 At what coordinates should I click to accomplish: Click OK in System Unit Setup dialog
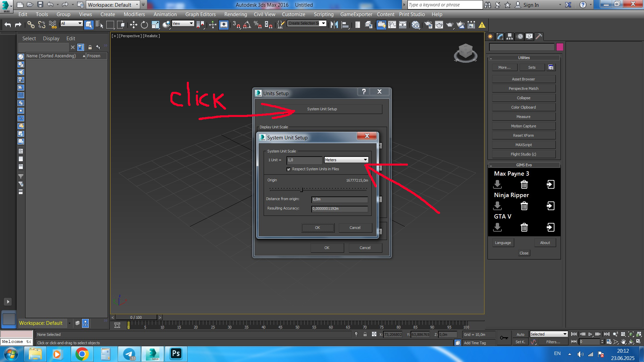(318, 228)
